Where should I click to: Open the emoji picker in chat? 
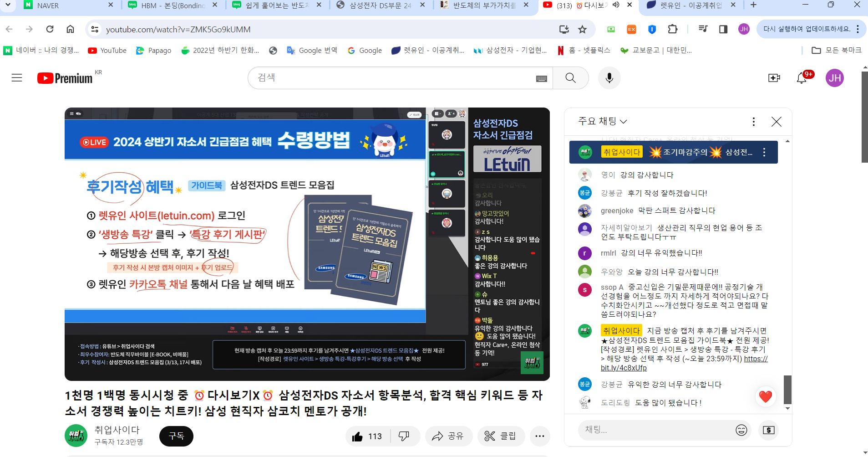pos(741,430)
